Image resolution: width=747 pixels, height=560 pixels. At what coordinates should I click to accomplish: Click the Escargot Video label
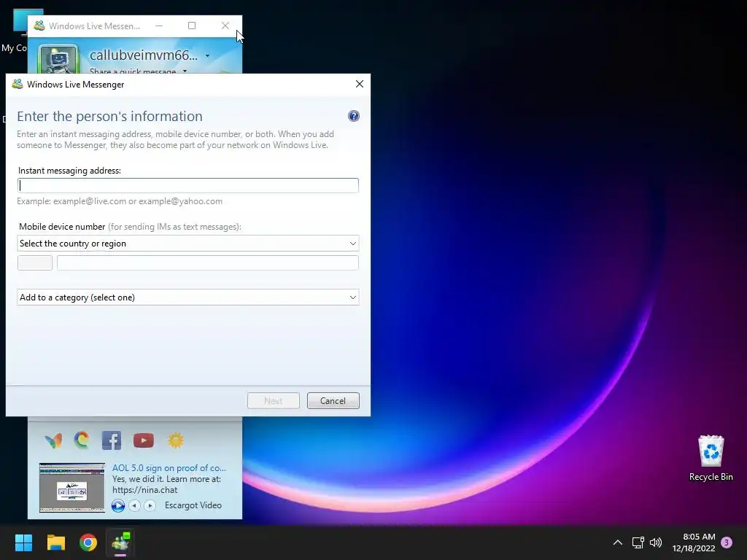click(x=193, y=505)
